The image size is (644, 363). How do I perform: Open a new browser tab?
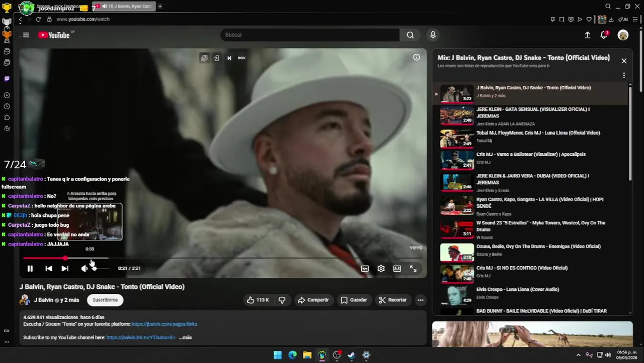pos(160,6)
